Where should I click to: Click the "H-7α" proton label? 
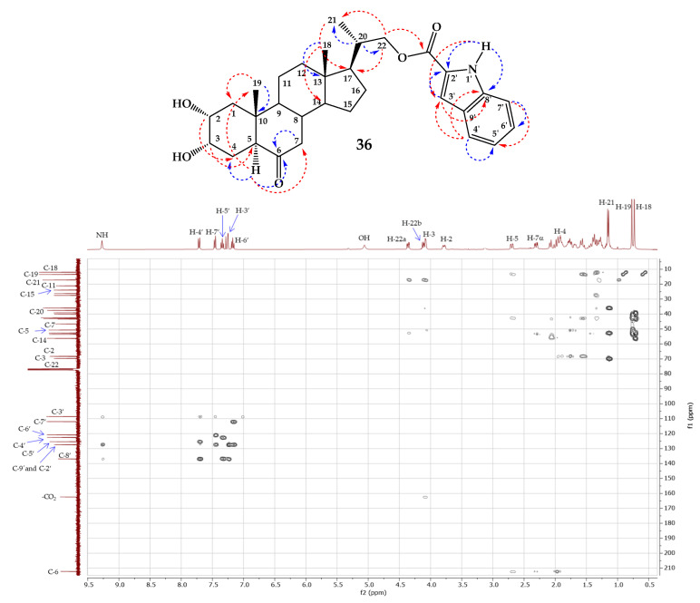[x=535, y=238]
